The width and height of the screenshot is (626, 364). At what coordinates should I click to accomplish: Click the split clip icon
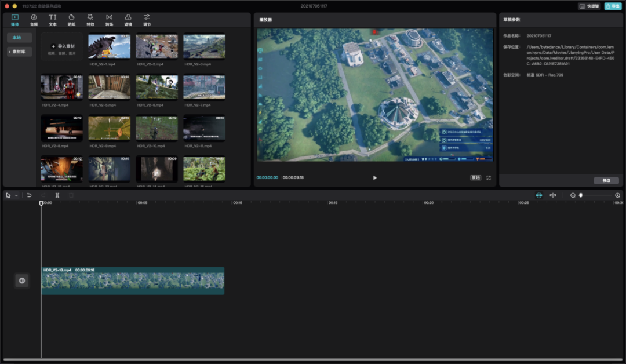coord(57,195)
